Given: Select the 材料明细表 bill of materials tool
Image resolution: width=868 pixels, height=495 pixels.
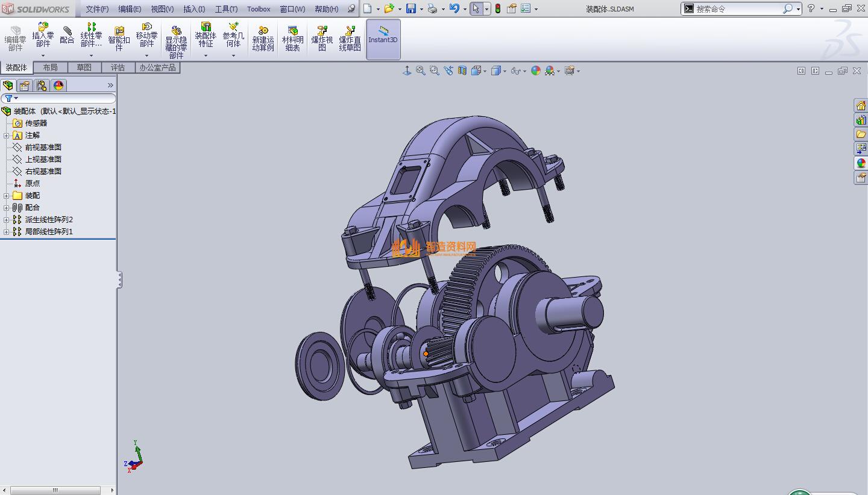Looking at the screenshot, I should click(x=292, y=38).
